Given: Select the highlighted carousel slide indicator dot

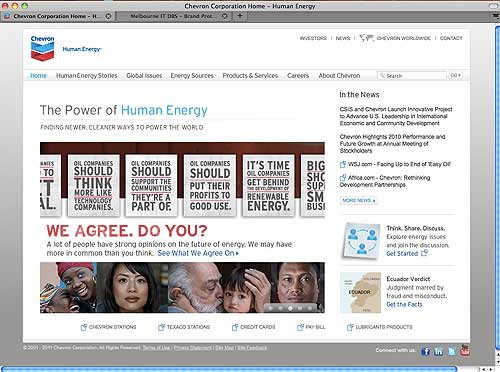Looking at the screenshot, I should coord(290,308).
